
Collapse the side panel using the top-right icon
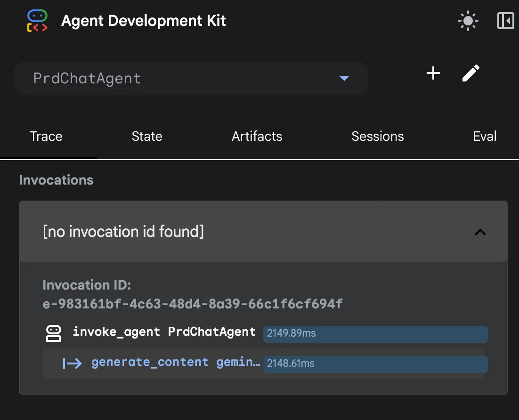click(x=505, y=21)
